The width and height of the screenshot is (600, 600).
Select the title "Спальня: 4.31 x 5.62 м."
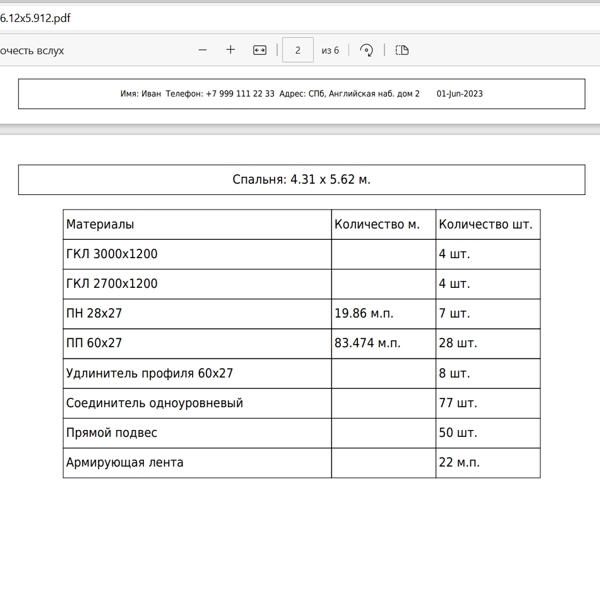(302, 179)
